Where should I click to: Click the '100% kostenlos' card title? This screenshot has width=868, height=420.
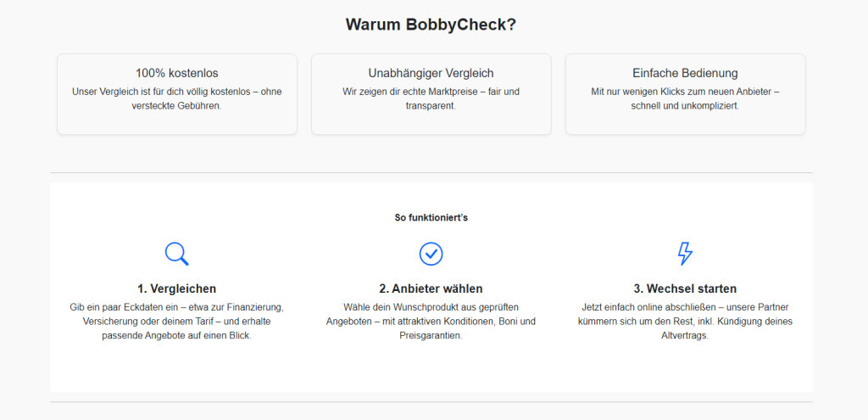click(177, 73)
